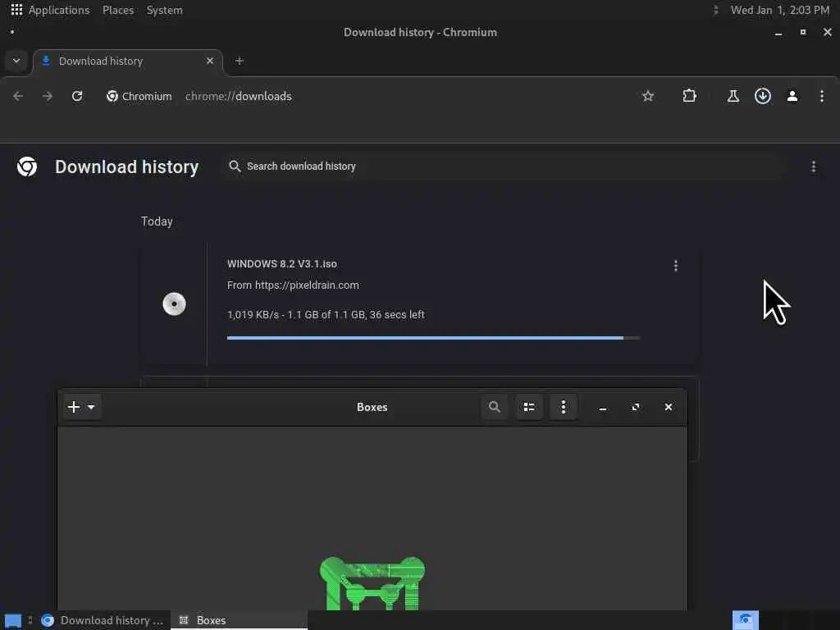This screenshot has width=840, height=630.
Task: Switch to Boxes in the taskbar
Action: pos(240,620)
